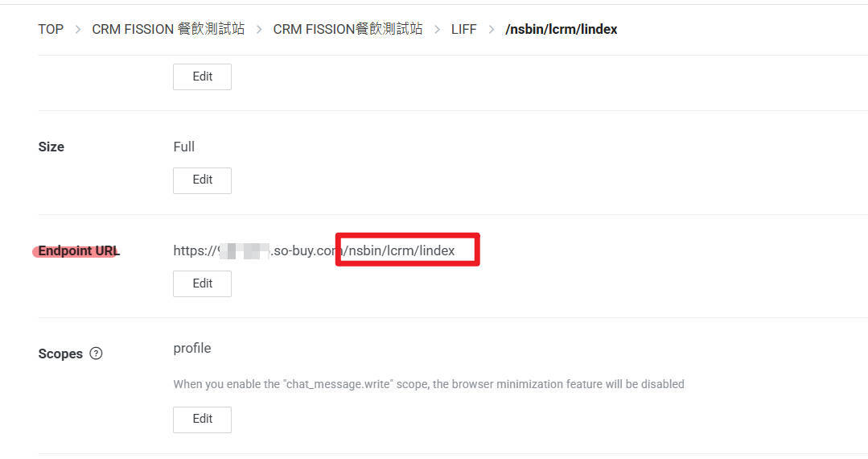Navigate to the LIFF breadcrumb
Viewport: 868px width, 459px height.
(x=464, y=29)
